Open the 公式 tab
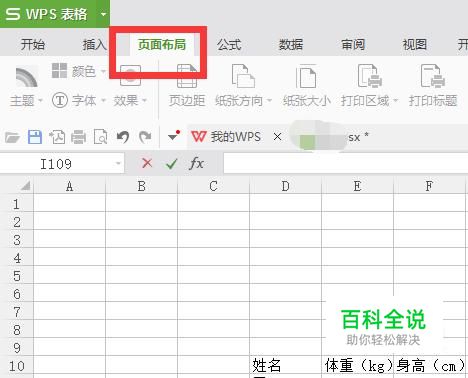 (229, 44)
